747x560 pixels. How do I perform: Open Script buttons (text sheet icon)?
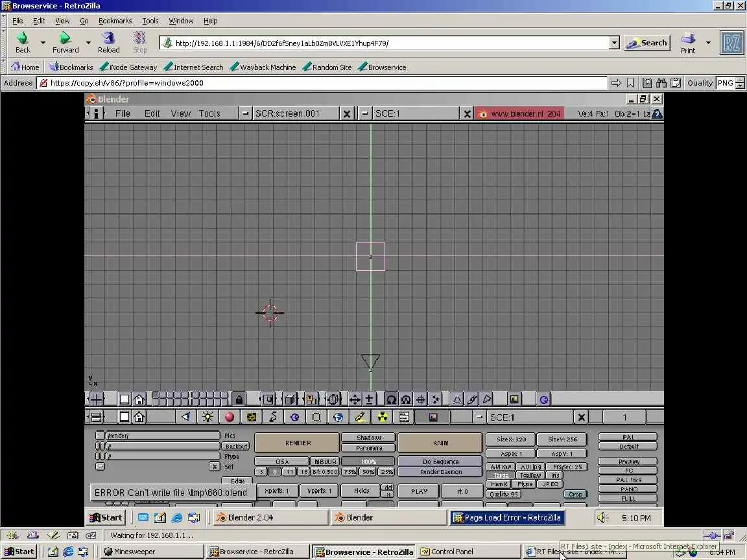click(404, 417)
